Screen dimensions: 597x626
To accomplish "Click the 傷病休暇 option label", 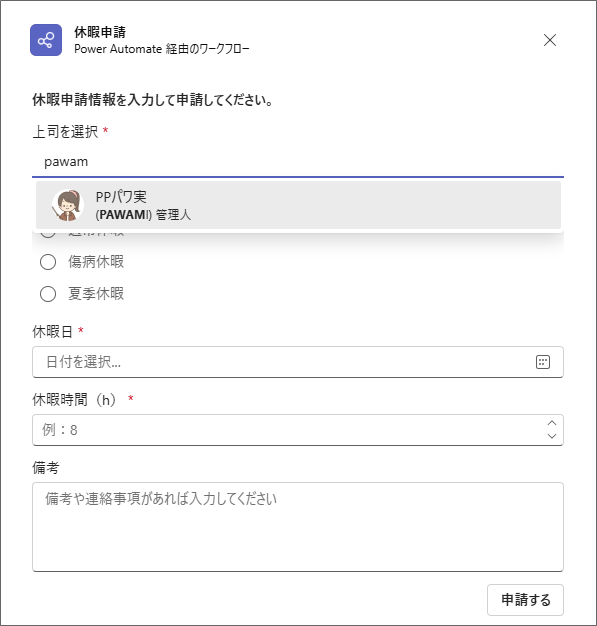I will (x=96, y=262).
